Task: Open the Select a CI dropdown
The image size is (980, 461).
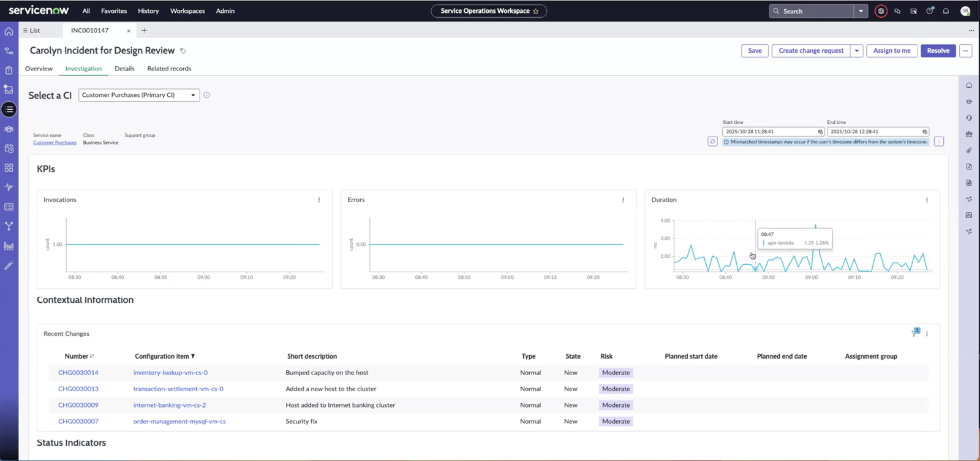Action: [139, 95]
